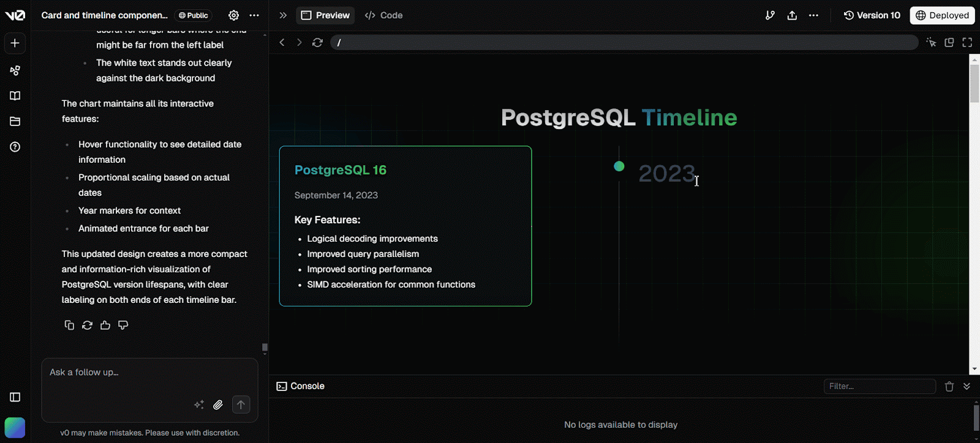The image size is (980, 443).
Task: Clear console logs with trash icon
Action: 949,386
